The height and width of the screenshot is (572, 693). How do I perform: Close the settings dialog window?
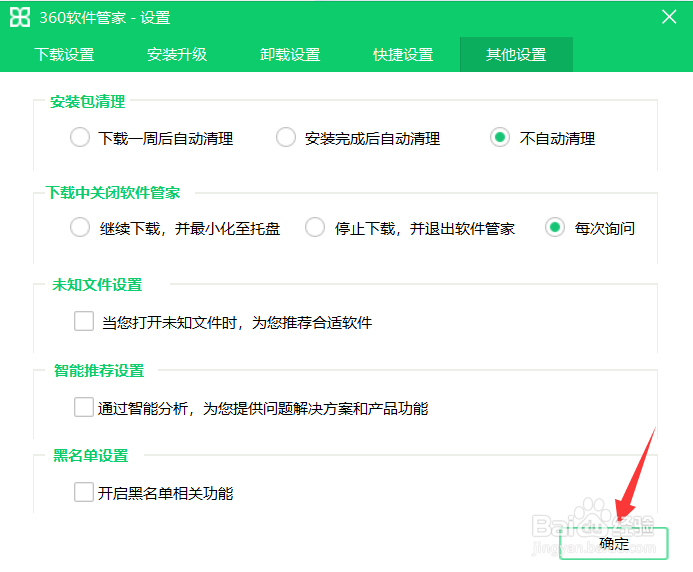[x=669, y=17]
